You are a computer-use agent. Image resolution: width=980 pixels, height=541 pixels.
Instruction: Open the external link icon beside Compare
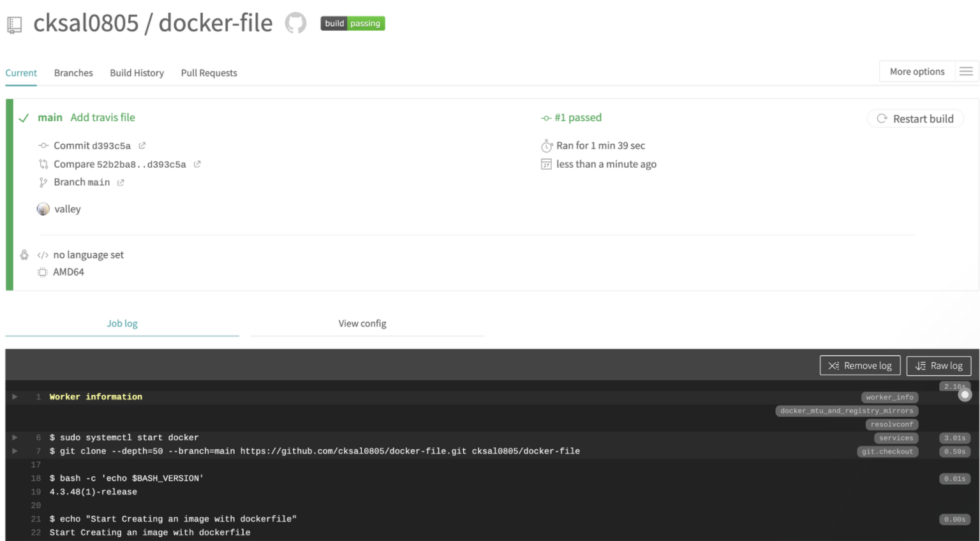point(197,164)
